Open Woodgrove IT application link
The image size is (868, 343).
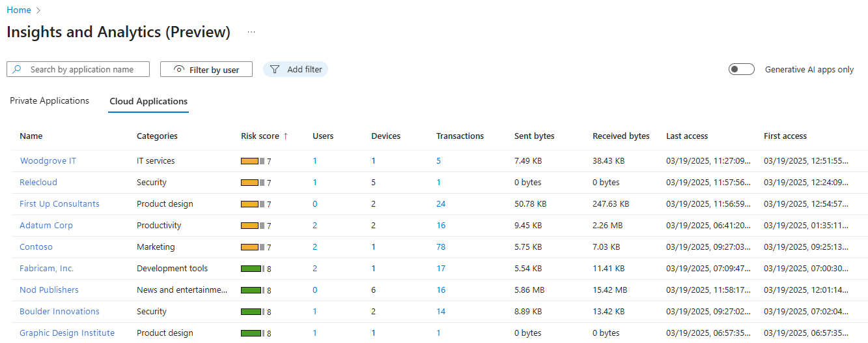[x=48, y=161]
